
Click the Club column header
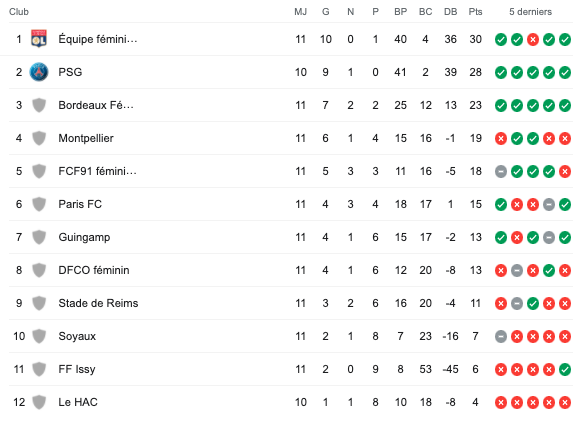point(19,12)
